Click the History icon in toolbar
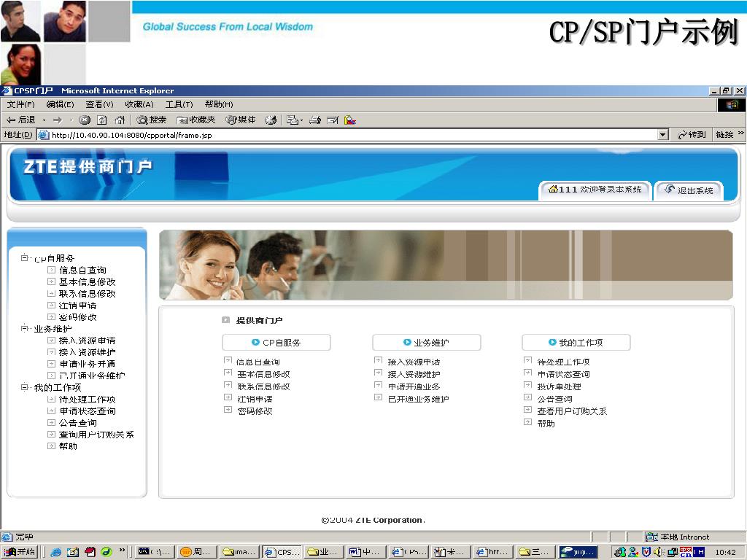747x560 pixels. point(271,120)
